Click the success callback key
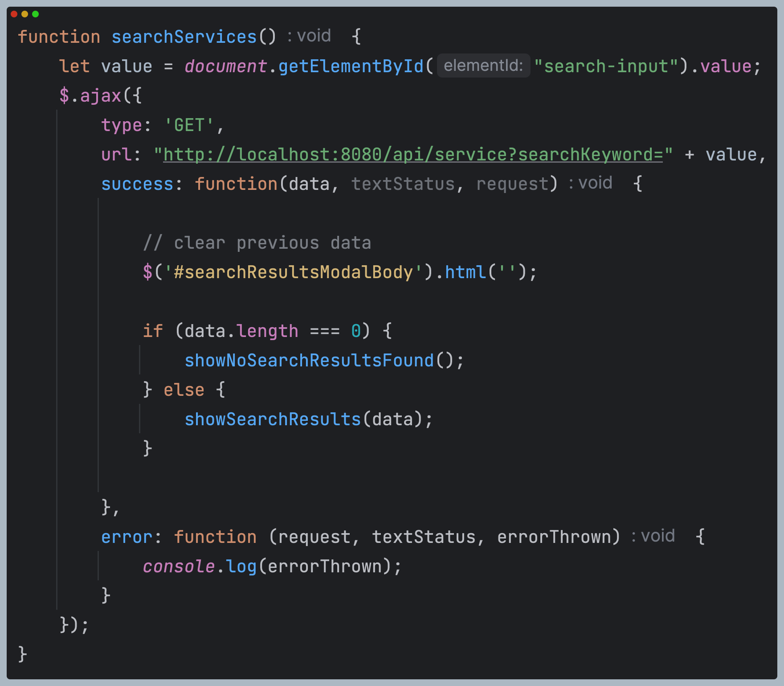The image size is (784, 686). [x=137, y=184]
